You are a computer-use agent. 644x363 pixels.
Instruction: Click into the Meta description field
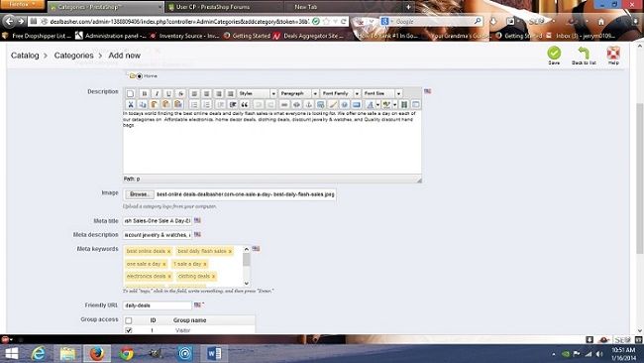(158, 235)
